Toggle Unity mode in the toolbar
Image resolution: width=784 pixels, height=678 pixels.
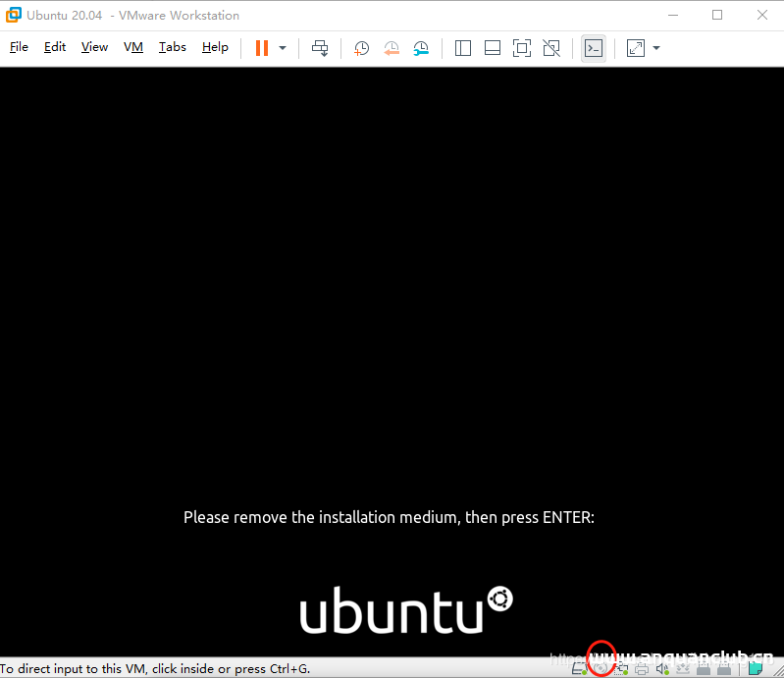[551, 47]
